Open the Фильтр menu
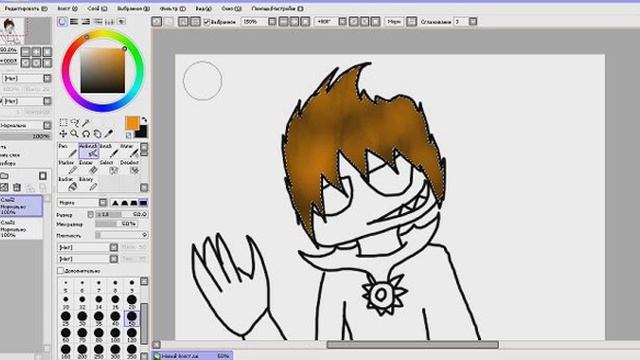 click(173, 9)
